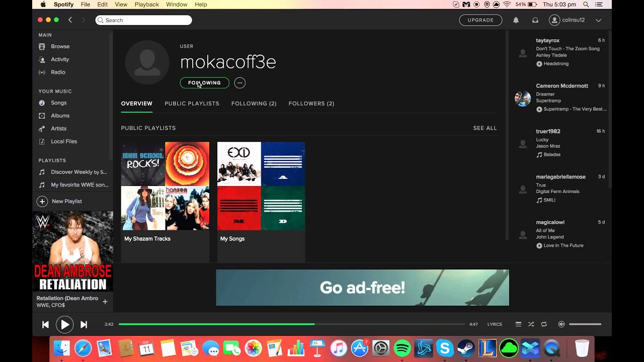Open the File menu
The height and width of the screenshot is (362, 644).
[86, 5]
